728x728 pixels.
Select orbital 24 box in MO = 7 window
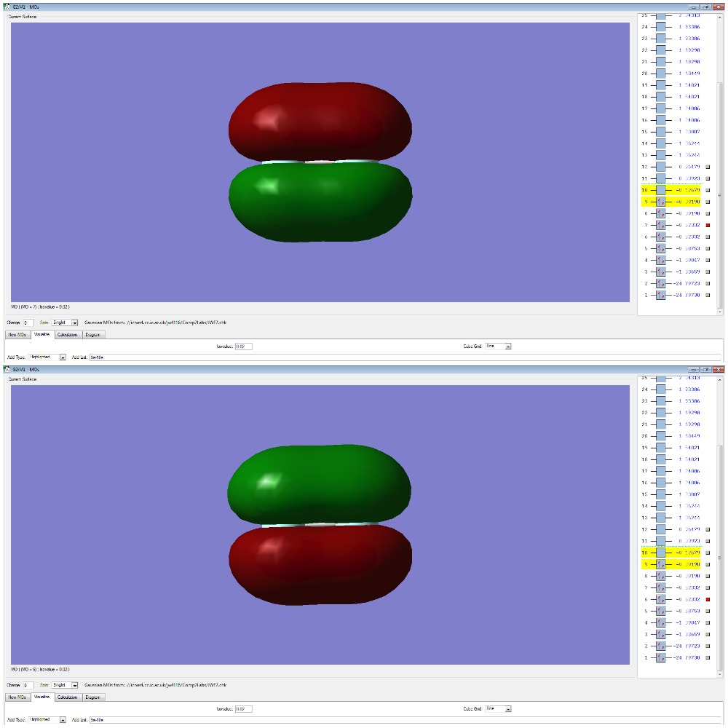coord(660,27)
